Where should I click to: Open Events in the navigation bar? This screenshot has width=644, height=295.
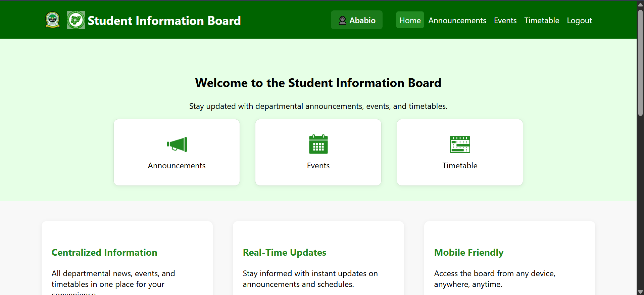pos(505,20)
